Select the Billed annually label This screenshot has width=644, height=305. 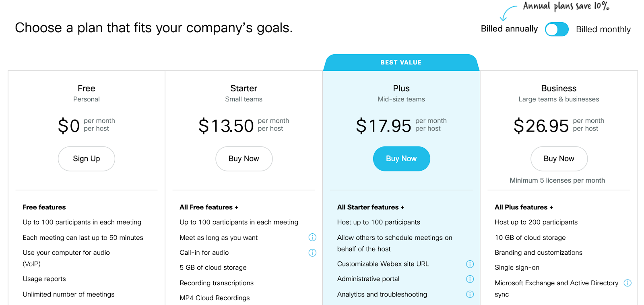tap(509, 29)
